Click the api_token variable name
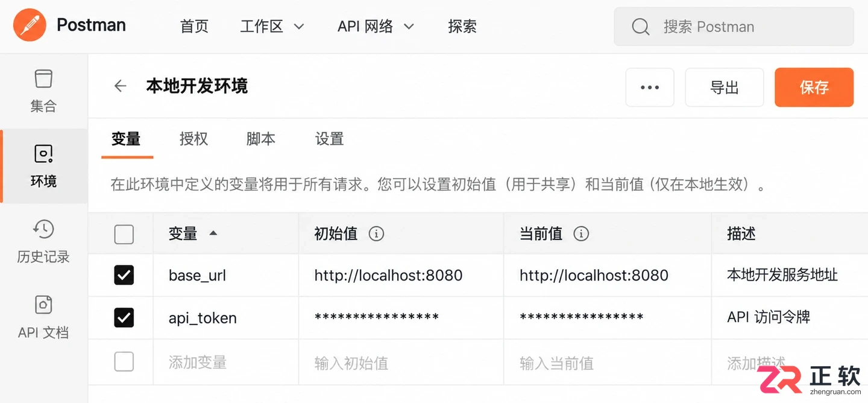868x403 pixels. (203, 318)
